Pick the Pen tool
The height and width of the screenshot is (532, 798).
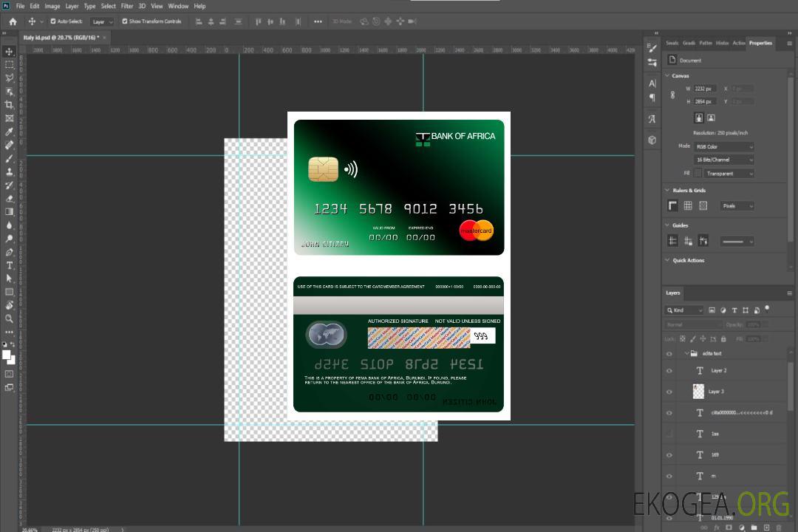point(9,252)
